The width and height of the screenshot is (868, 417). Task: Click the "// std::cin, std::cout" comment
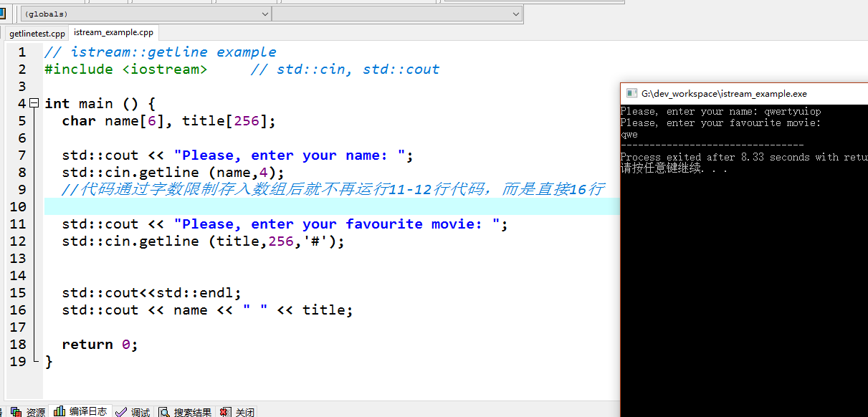click(x=345, y=69)
